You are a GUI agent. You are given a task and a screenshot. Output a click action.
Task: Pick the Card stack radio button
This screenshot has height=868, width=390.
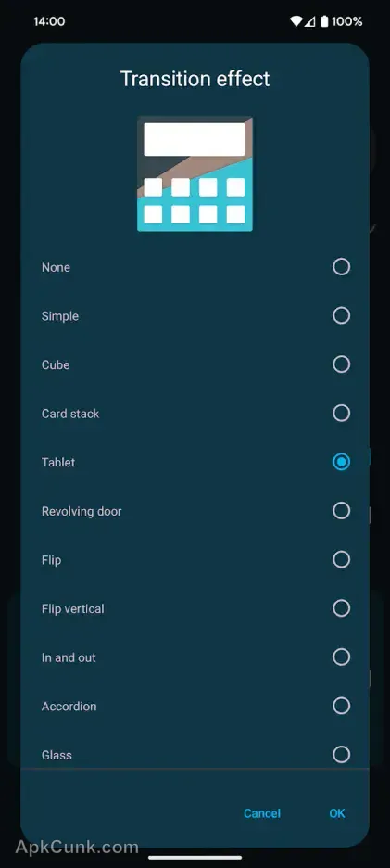pos(341,413)
